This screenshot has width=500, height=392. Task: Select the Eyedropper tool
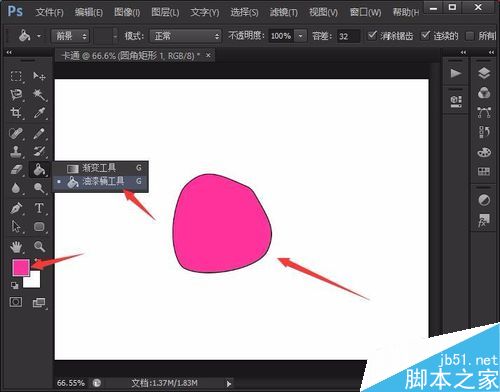[x=39, y=113]
